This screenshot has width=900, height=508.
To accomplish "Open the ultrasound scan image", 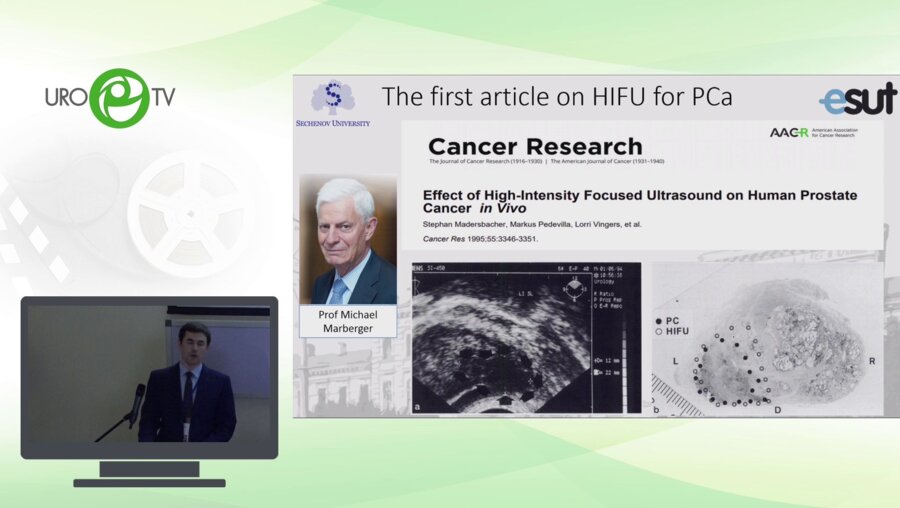I will (526, 338).
